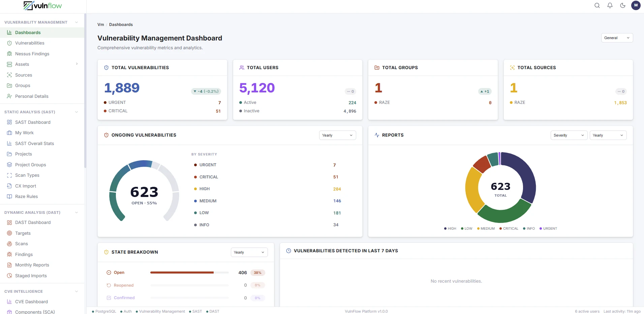Open the notifications bell
This screenshot has width=644, height=314.
pyautogui.click(x=610, y=5)
